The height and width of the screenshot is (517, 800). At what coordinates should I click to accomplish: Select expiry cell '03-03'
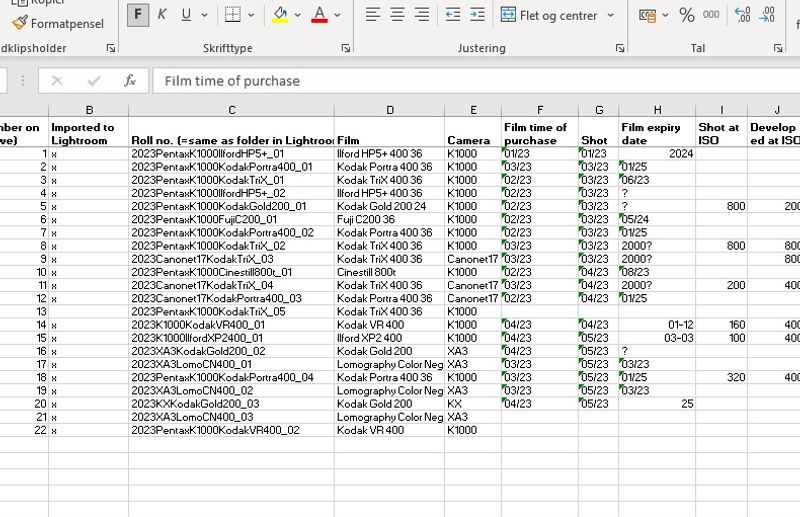click(657, 338)
